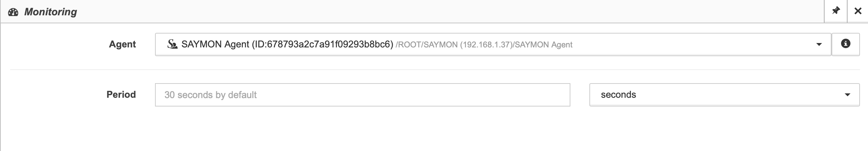
Task: Expand the Agent dropdown arrow
Action: tap(819, 44)
